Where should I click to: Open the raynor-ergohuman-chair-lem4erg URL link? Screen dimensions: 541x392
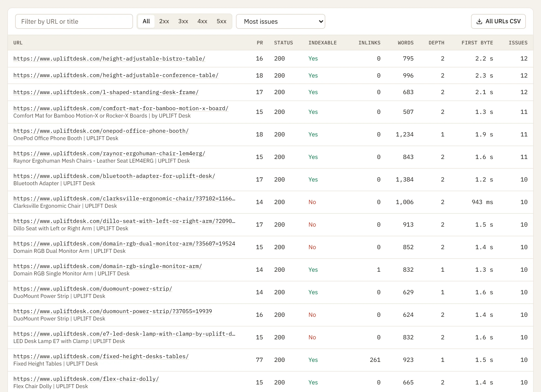109,153
